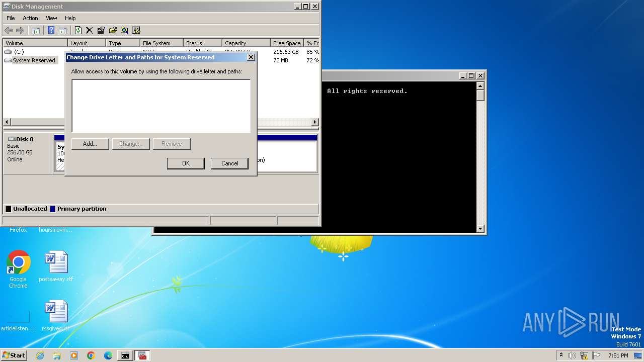The image size is (644, 362).
Task: Open the Action menu
Action: point(30,18)
